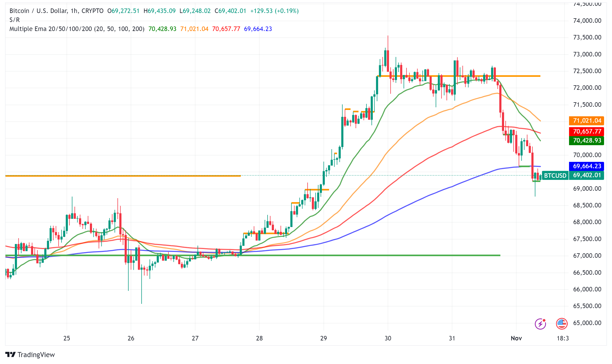Click the Bitcoin / U.S. Dollar symbol title
The height and width of the screenshot is (364, 612).
[x=56, y=11]
